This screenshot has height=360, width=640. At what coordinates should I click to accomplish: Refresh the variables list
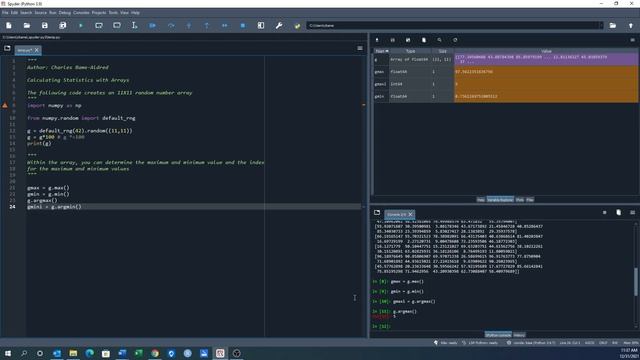455,40
